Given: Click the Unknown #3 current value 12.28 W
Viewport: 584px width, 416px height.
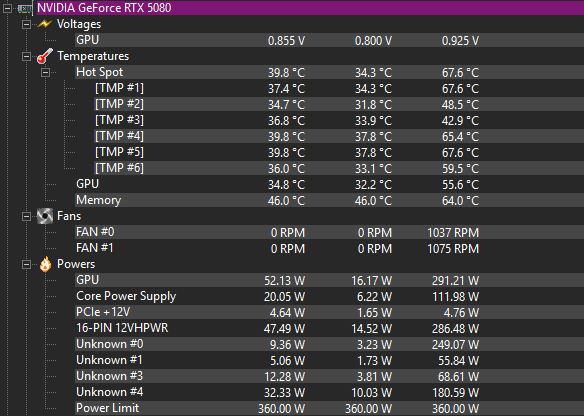Looking at the screenshot, I should (x=285, y=377).
